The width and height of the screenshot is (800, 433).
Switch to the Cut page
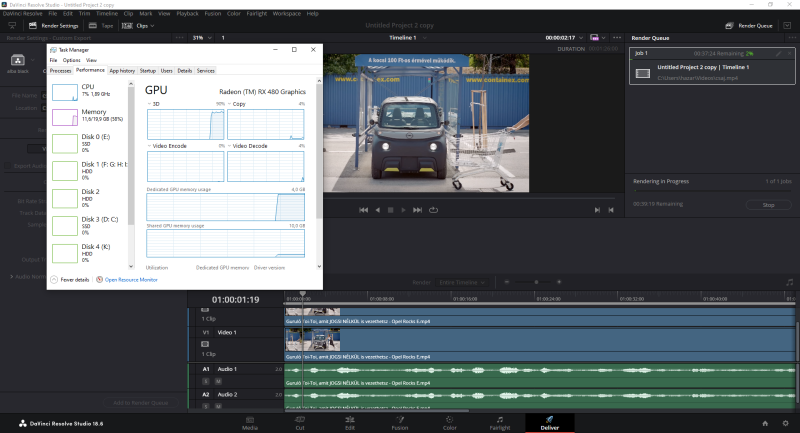(299, 423)
